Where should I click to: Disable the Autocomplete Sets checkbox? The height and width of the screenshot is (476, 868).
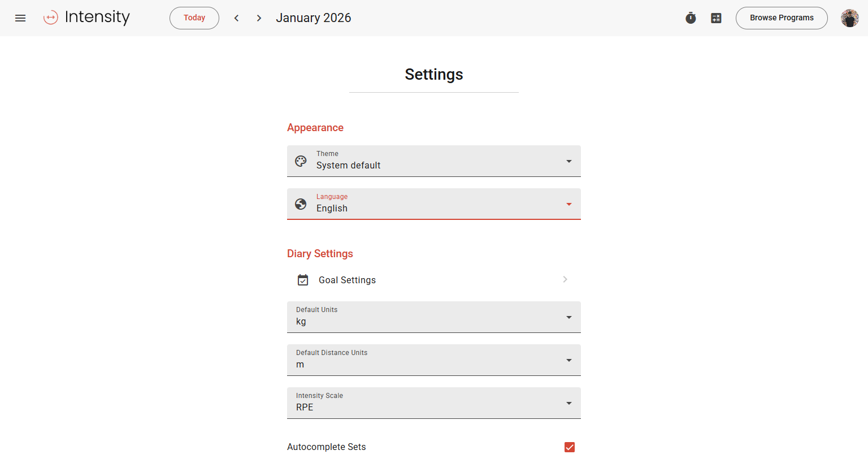pyautogui.click(x=569, y=447)
